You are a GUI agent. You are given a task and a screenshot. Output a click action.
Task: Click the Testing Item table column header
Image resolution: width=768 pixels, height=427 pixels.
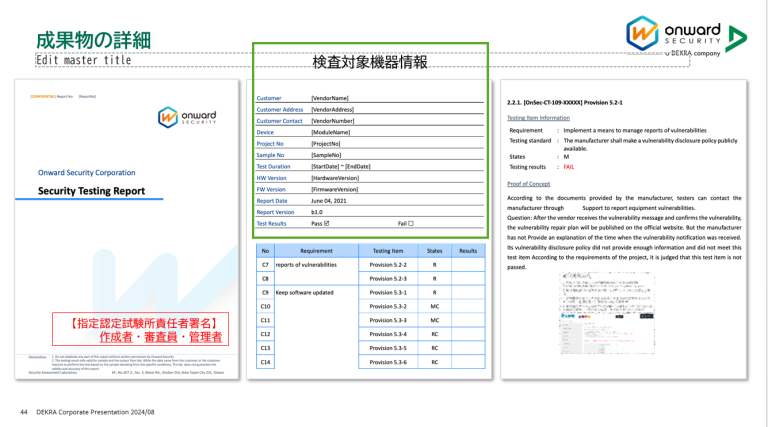point(388,251)
